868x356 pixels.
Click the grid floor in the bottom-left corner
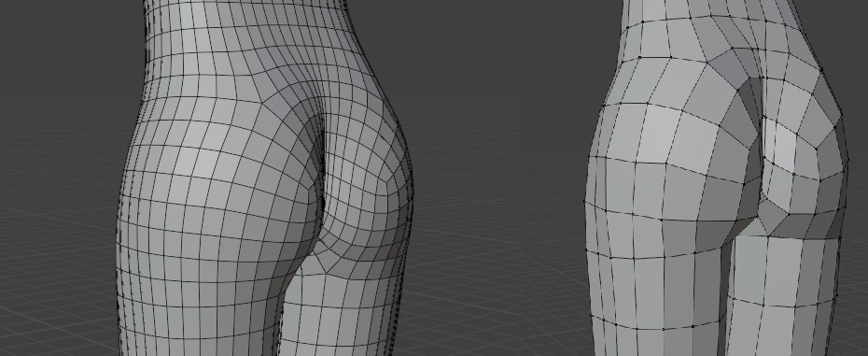click(55, 310)
